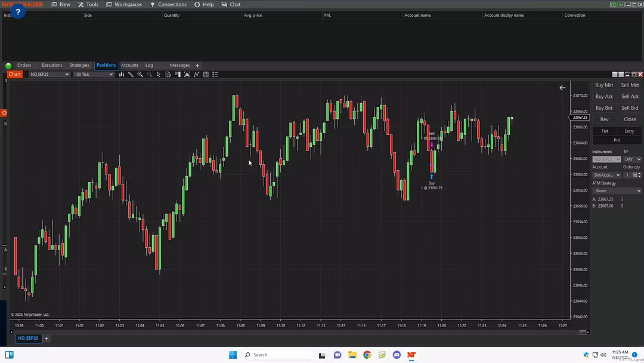Open the Tools menu
The width and height of the screenshot is (644, 363).
tap(88, 5)
